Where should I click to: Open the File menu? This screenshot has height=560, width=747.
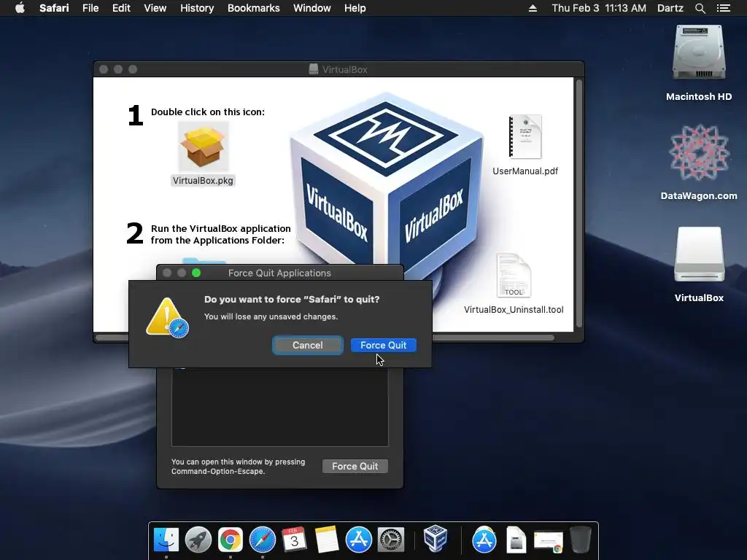point(90,8)
